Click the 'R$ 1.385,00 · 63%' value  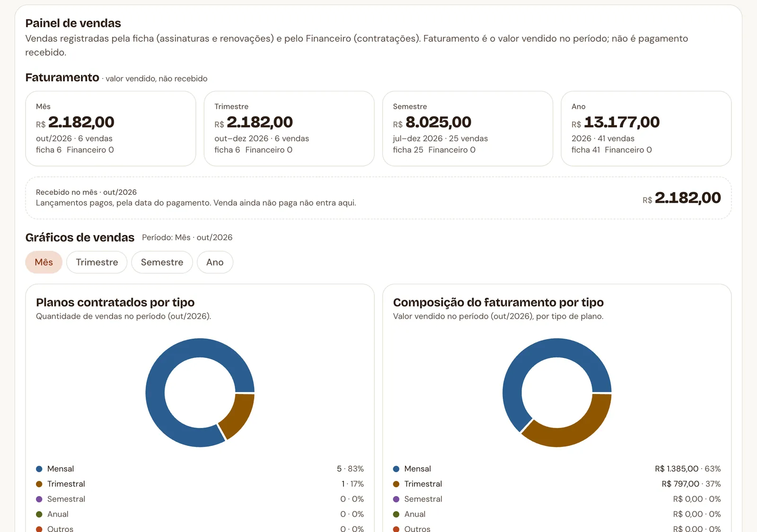point(688,469)
